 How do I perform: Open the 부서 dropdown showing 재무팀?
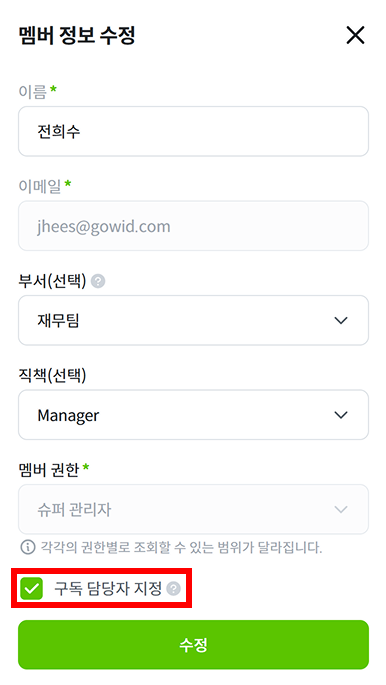tap(193, 320)
